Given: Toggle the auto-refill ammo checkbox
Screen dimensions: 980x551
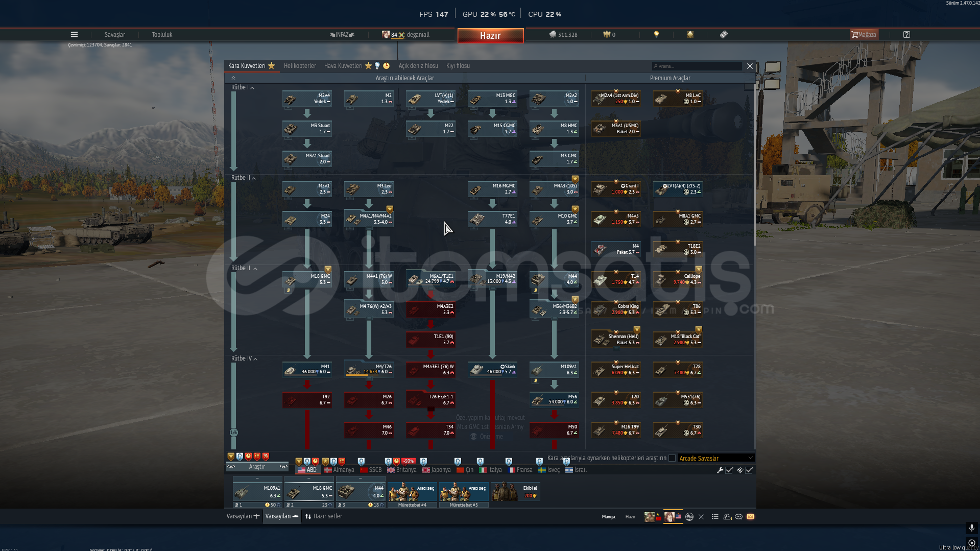Looking at the screenshot, I should point(749,470).
